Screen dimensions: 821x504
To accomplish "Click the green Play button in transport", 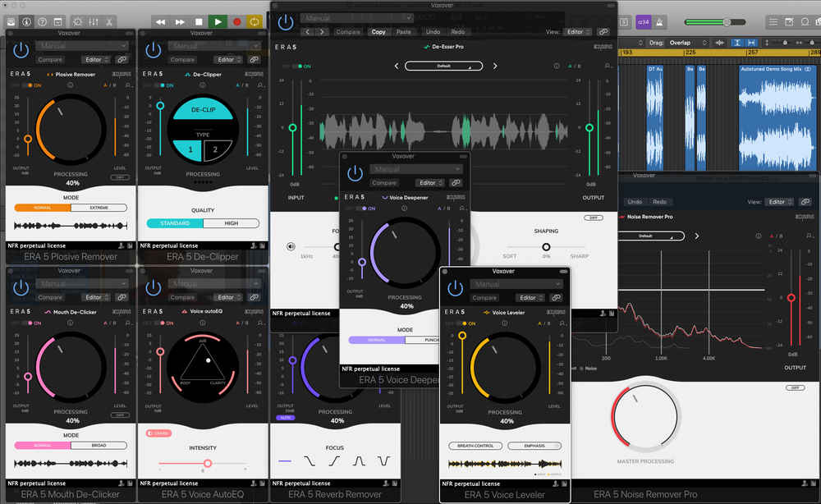I will [218, 21].
